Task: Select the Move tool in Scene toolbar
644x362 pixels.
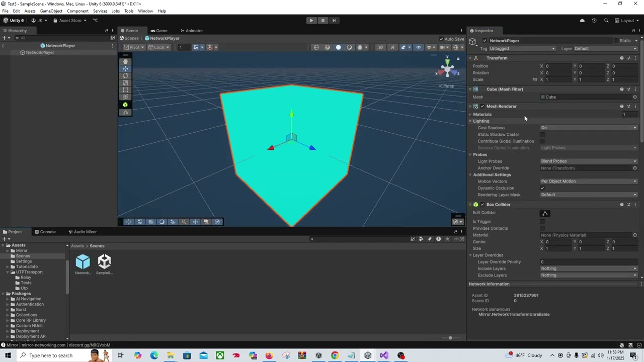Action: 125,68
